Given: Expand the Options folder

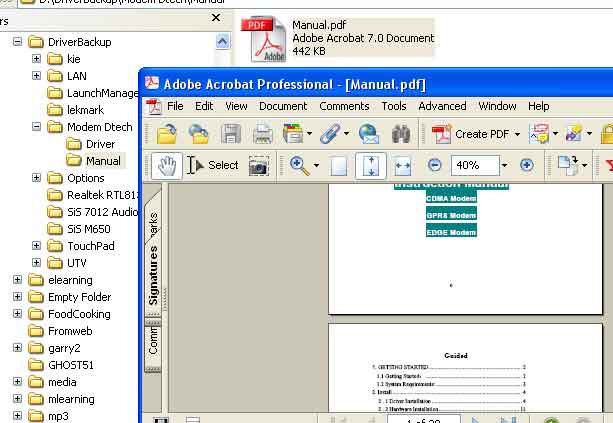Looking at the screenshot, I should [36, 178].
